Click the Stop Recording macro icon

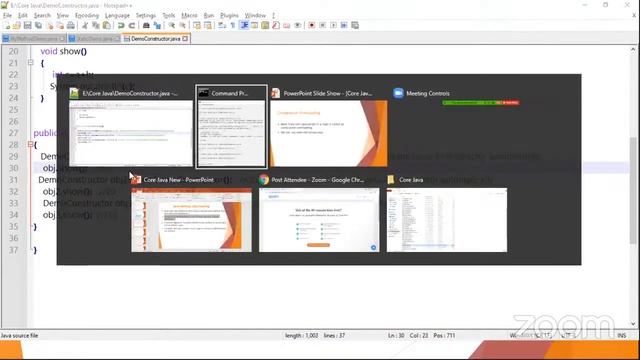coord(322,25)
